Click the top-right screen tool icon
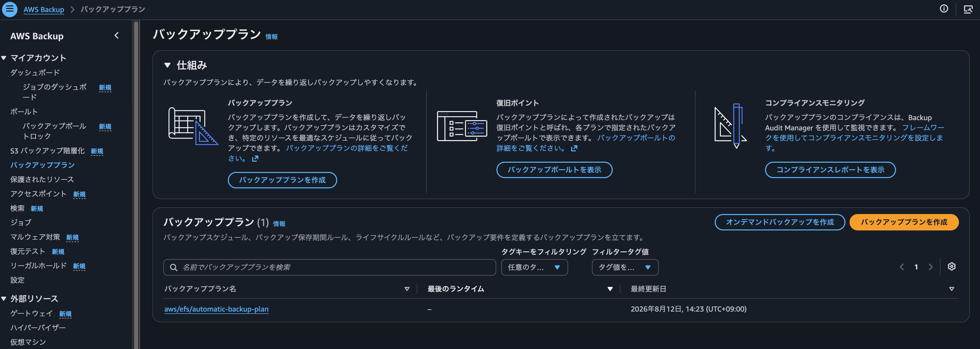 coord(968,9)
